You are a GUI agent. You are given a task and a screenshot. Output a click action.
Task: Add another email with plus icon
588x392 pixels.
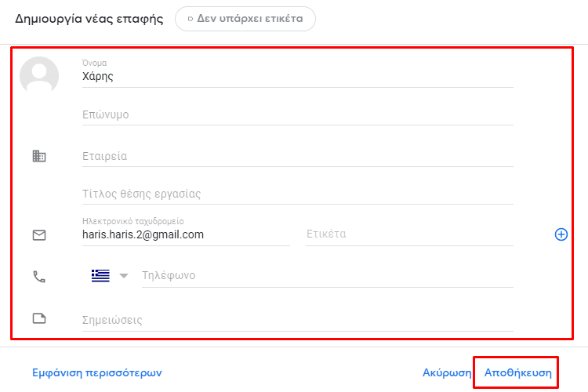(561, 234)
